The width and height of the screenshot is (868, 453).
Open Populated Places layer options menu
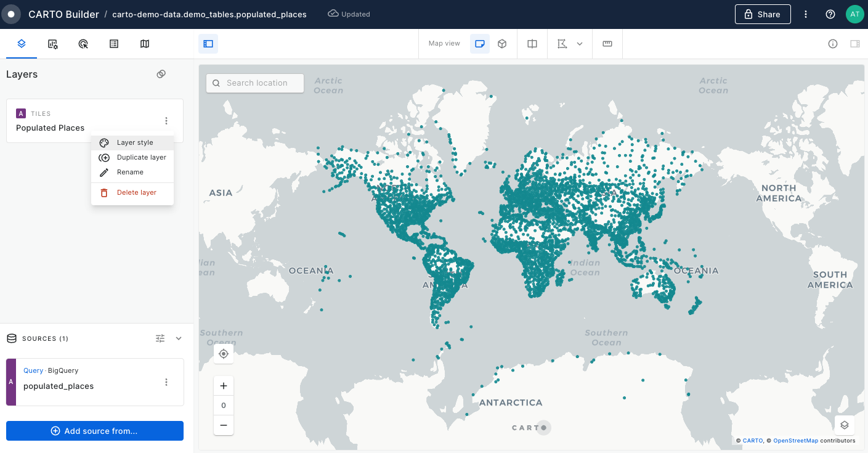pos(166,121)
